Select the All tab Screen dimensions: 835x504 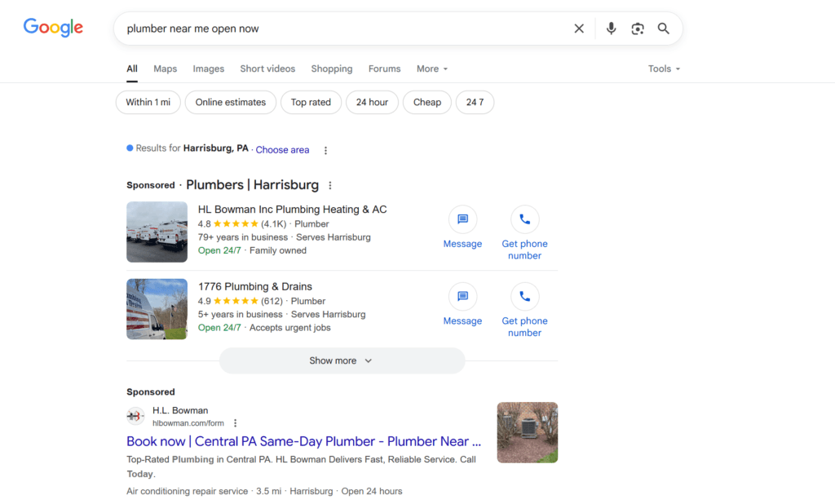pyautogui.click(x=132, y=69)
